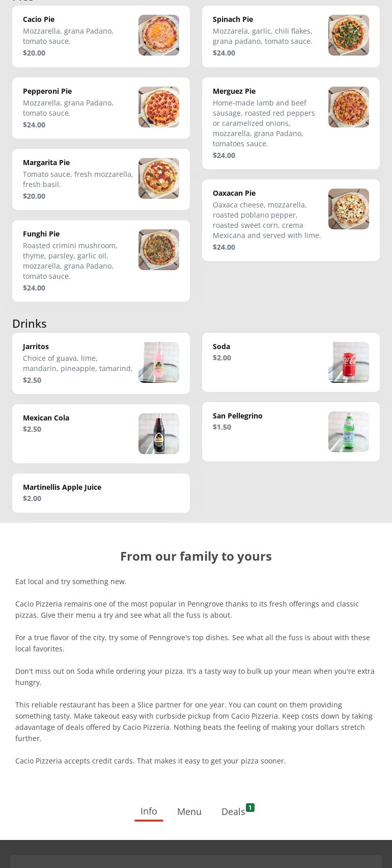
Task: Open the Spinach Pie image
Action: 348,35
